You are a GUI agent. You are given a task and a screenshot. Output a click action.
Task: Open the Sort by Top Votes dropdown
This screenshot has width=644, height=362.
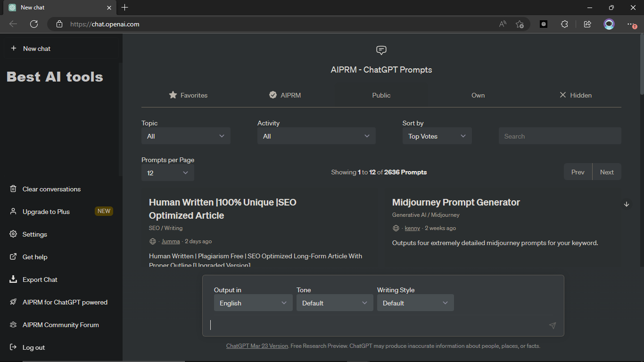437,136
